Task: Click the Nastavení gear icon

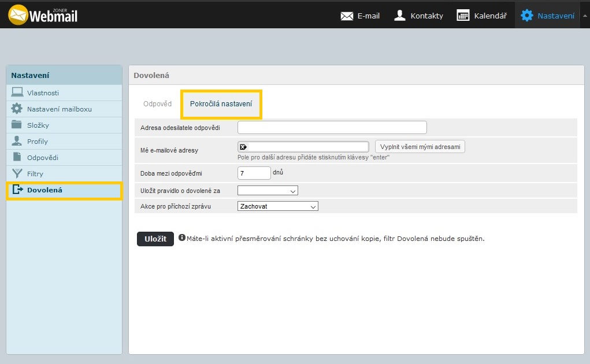Action: click(x=527, y=16)
